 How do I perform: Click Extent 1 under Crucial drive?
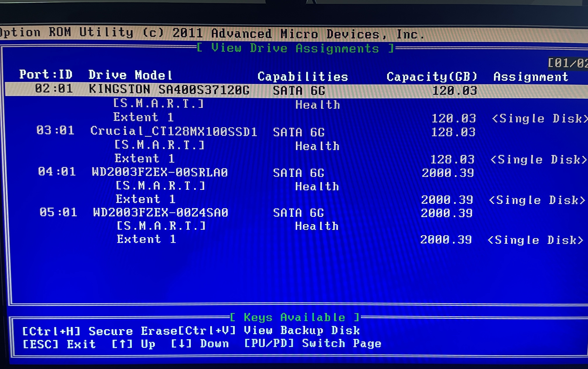point(144,159)
